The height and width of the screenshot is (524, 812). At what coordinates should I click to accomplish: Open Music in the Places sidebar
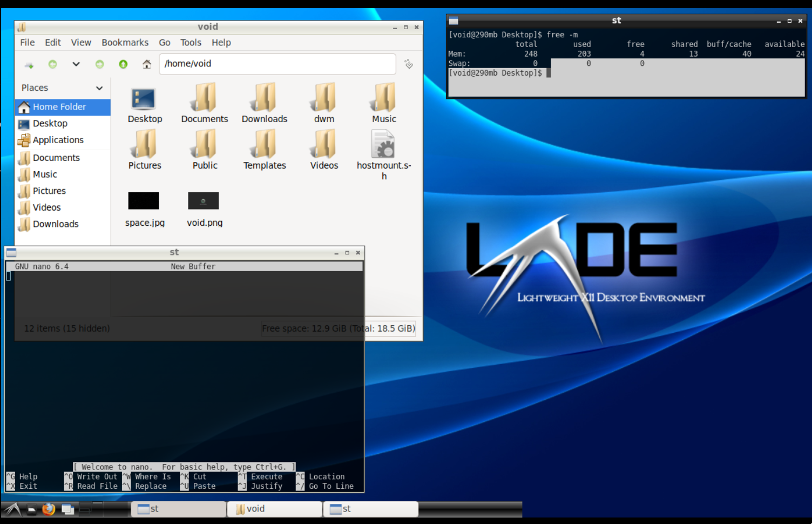pyautogui.click(x=63, y=174)
